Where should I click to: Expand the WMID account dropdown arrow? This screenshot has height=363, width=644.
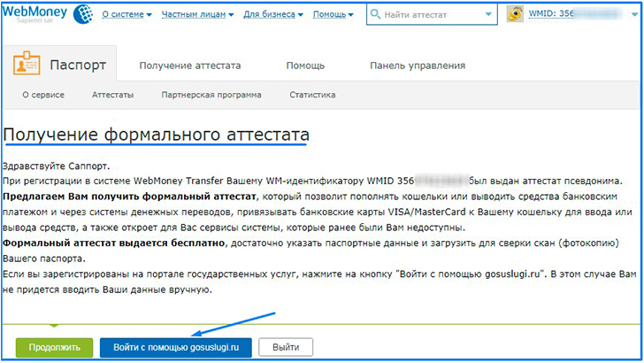click(634, 14)
